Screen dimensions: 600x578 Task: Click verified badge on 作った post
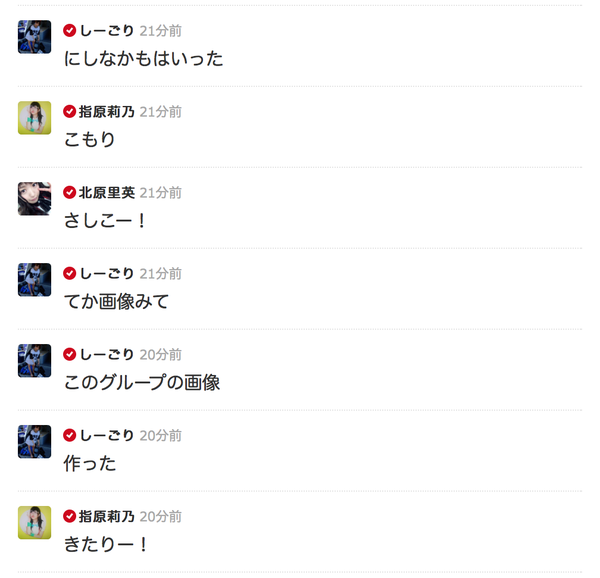click(69, 435)
